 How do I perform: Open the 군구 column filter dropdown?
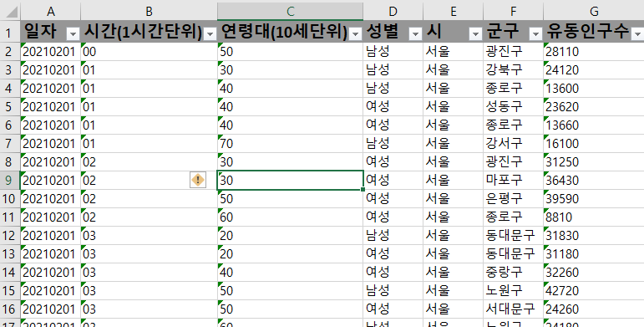click(535, 34)
